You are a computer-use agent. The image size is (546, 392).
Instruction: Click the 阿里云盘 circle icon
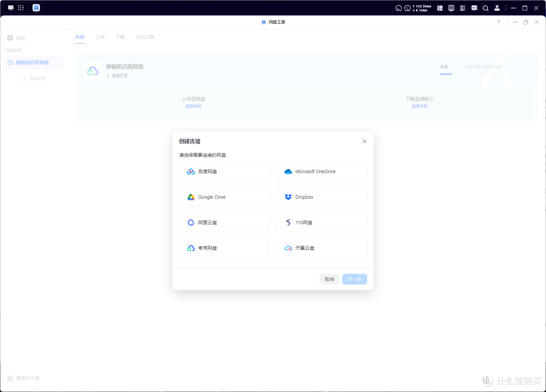click(x=191, y=223)
